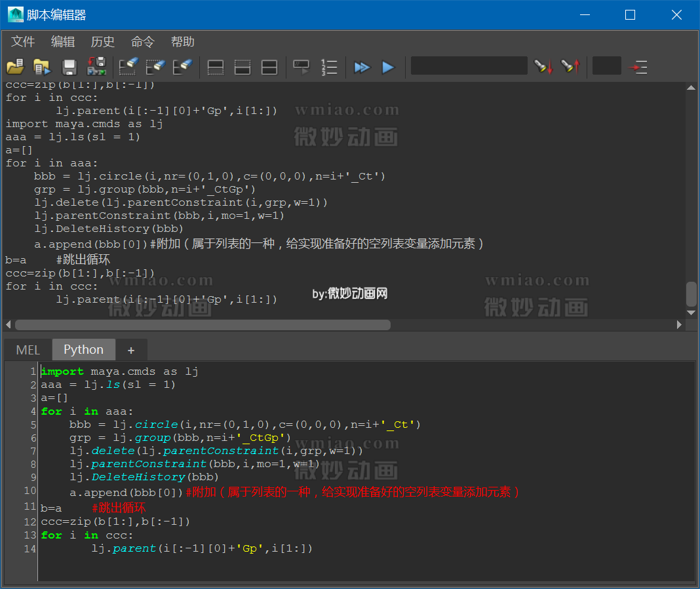Save script with the floppy disk icon
Screen dimensions: 700x589
click(69, 67)
